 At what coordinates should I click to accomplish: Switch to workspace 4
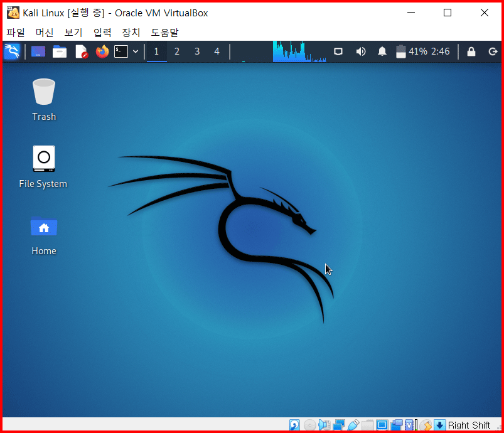click(217, 51)
